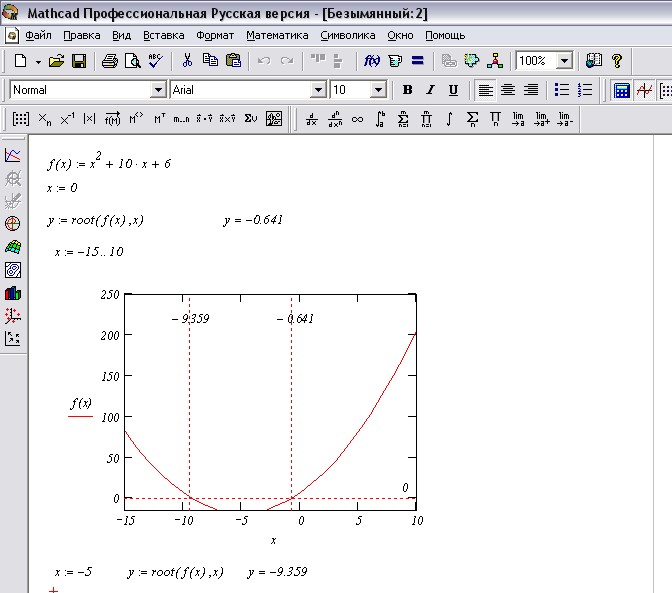The height and width of the screenshot is (593, 672).
Task: Insert X-Y plot from side palette
Action: click(x=13, y=155)
